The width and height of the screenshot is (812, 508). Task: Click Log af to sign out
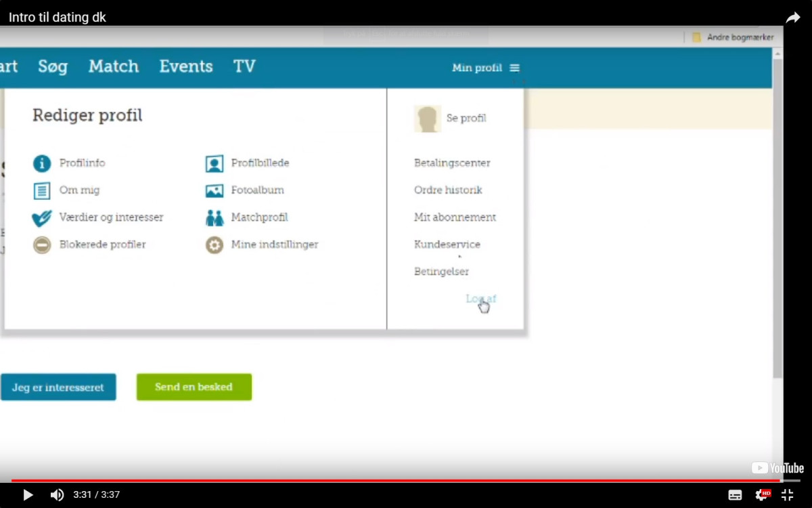480,299
